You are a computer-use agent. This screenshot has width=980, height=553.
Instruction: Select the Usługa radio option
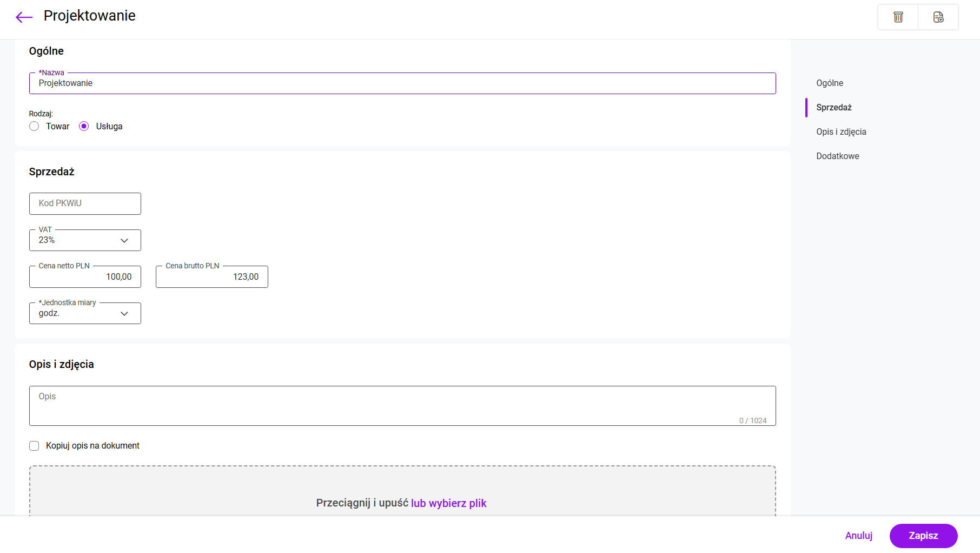click(x=84, y=126)
